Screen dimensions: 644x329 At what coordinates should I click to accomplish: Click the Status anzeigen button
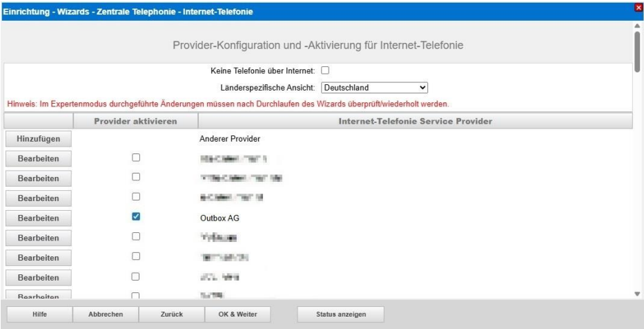tap(340, 314)
